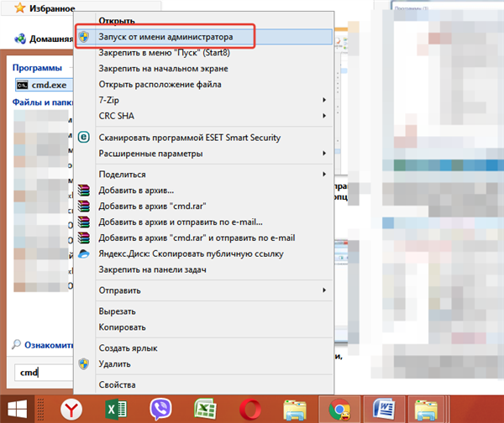Open the 7-Zip menu entry
This screenshot has height=423, width=504.
(x=204, y=100)
